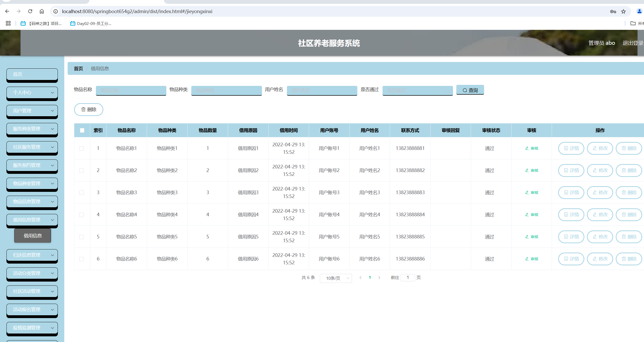The height and width of the screenshot is (342, 644).
Task: Click the 首页 breadcrumb link
Action: [78, 69]
